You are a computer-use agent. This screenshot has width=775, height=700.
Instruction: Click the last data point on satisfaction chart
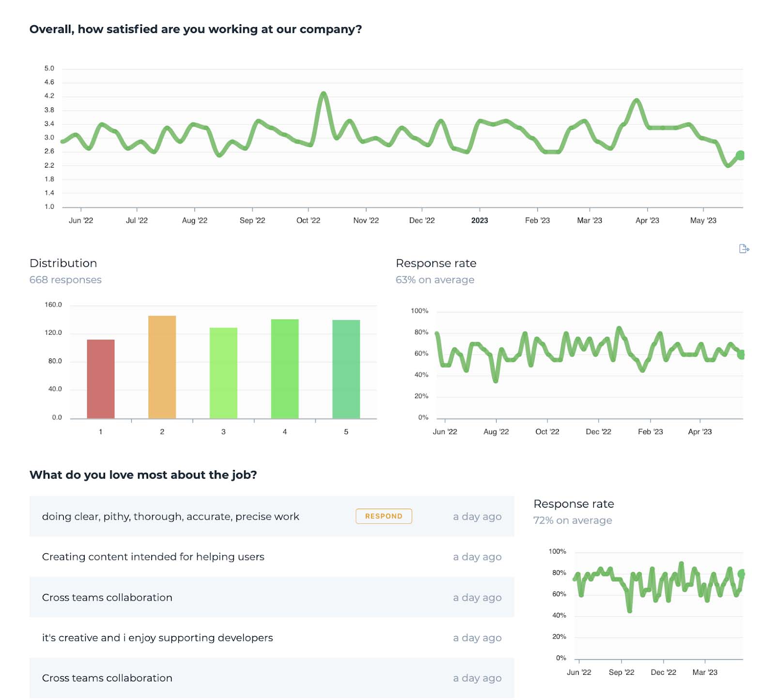click(740, 156)
